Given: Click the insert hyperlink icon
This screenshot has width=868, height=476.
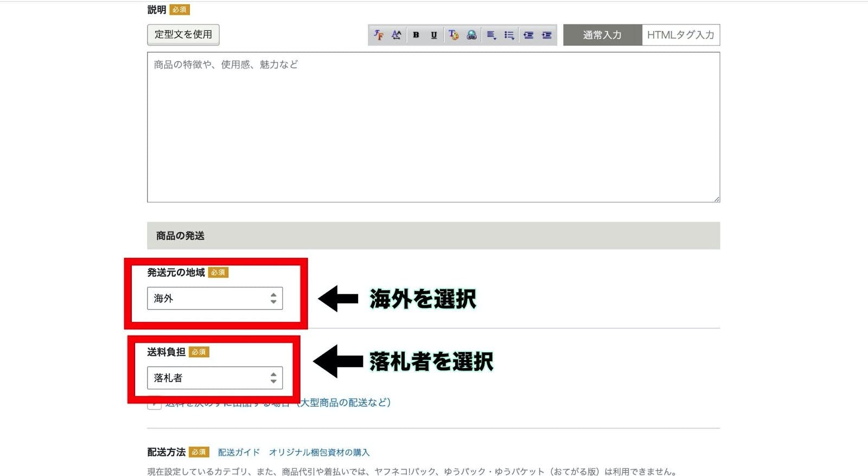Looking at the screenshot, I should click(x=471, y=35).
